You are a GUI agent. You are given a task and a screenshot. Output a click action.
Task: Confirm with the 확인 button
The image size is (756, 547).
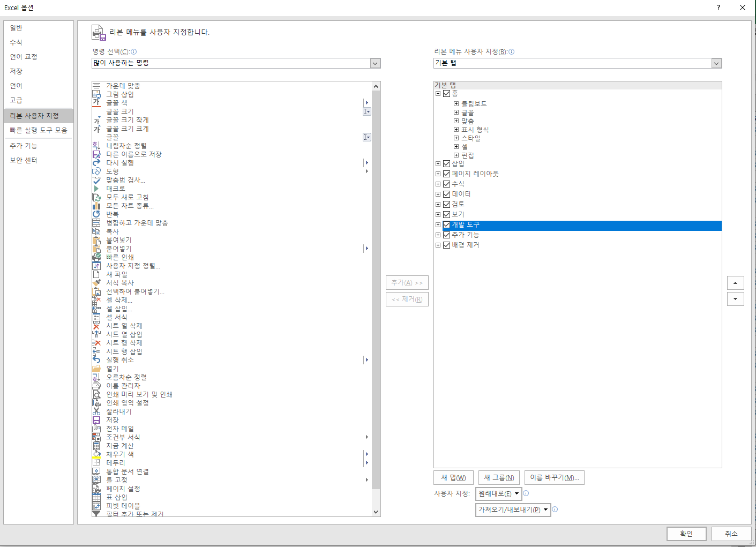point(686,534)
